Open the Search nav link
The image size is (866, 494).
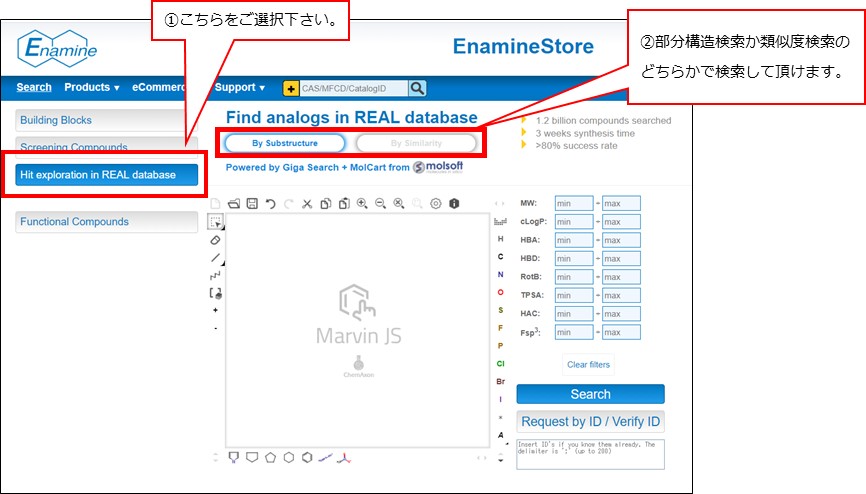coord(34,87)
